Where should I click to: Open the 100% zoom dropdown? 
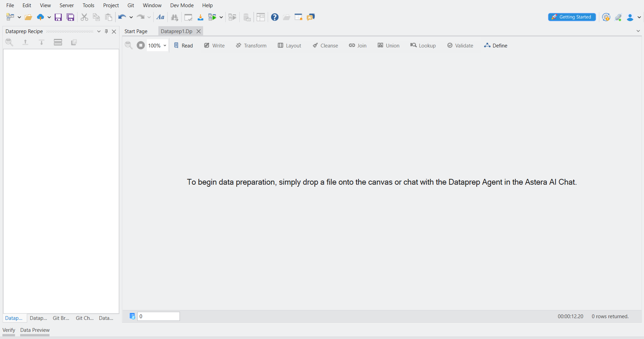click(x=165, y=45)
